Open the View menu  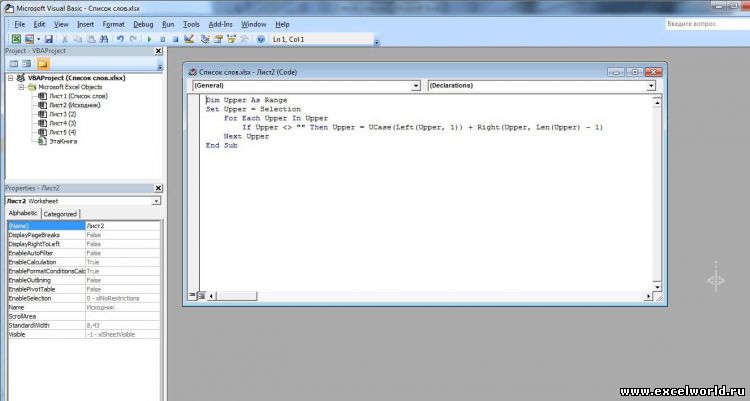[61, 24]
